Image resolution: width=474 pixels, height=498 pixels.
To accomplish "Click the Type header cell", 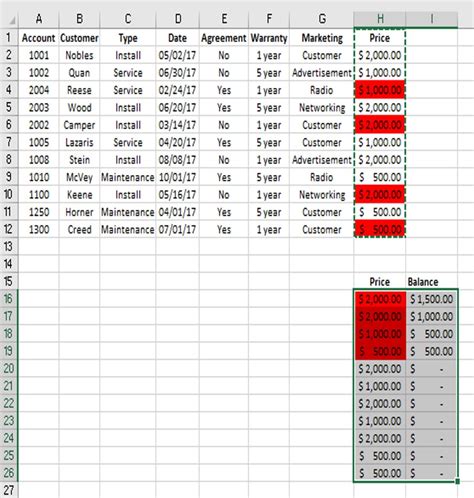I will (x=128, y=38).
